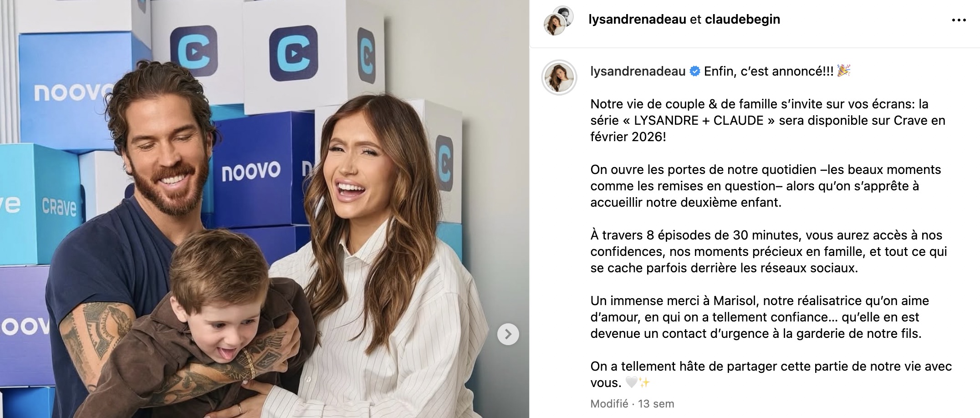Screen dimensions: 980x418
Task: Click the white heart emoji at caption end
Action: pyautogui.click(x=631, y=383)
